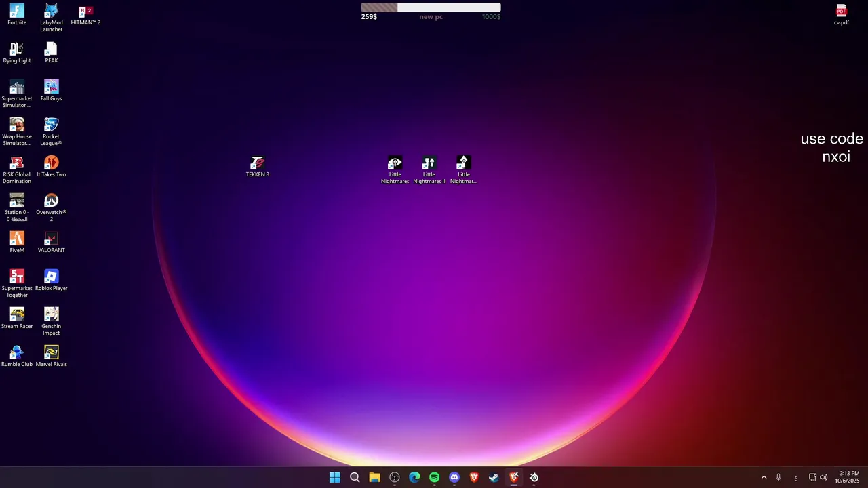Open the Windows Start menu
868x488 pixels.
coord(334,477)
